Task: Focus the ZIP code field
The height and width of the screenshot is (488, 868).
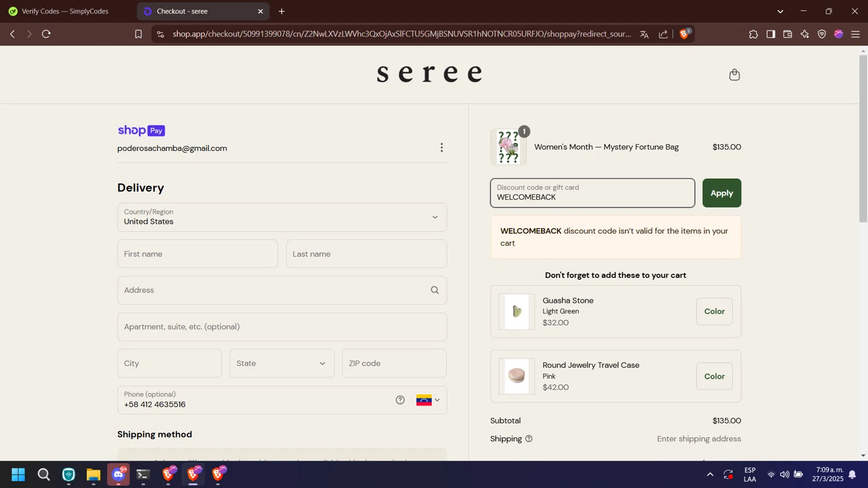Action: point(394,363)
